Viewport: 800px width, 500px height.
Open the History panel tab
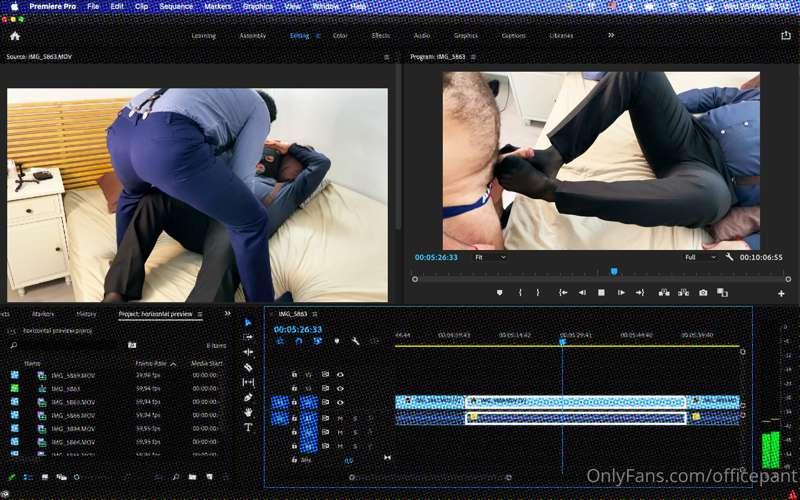tap(86, 314)
